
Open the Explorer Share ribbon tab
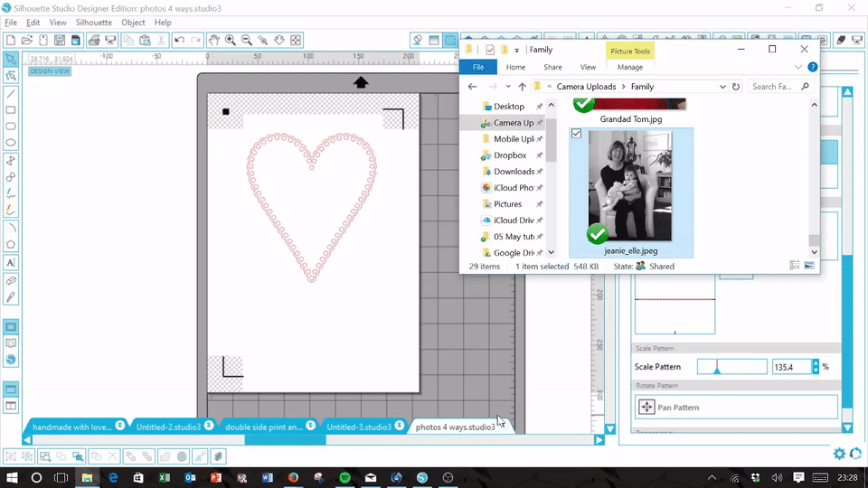pyautogui.click(x=552, y=67)
